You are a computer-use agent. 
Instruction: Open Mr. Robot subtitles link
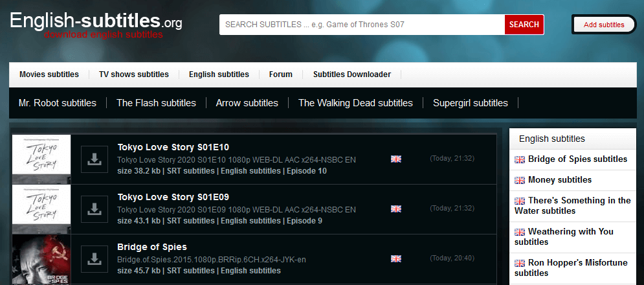pyautogui.click(x=58, y=103)
